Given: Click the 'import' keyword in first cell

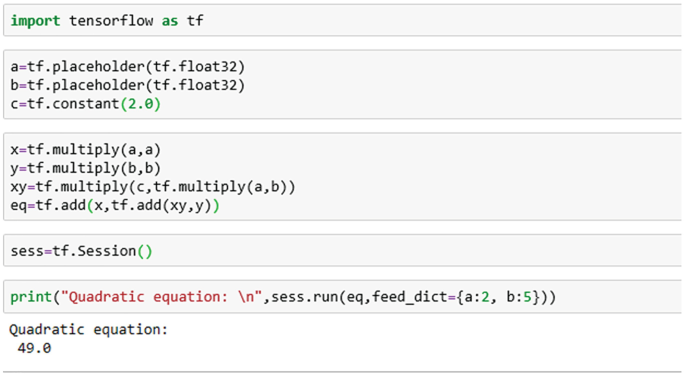Looking at the screenshot, I should (x=35, y=21).
